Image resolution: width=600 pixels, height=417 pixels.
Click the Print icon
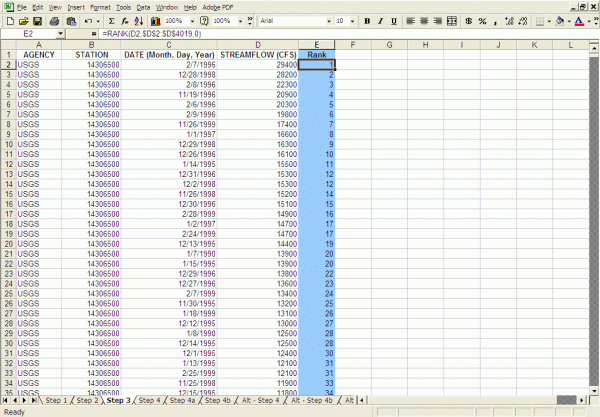(x=54, y=21)
